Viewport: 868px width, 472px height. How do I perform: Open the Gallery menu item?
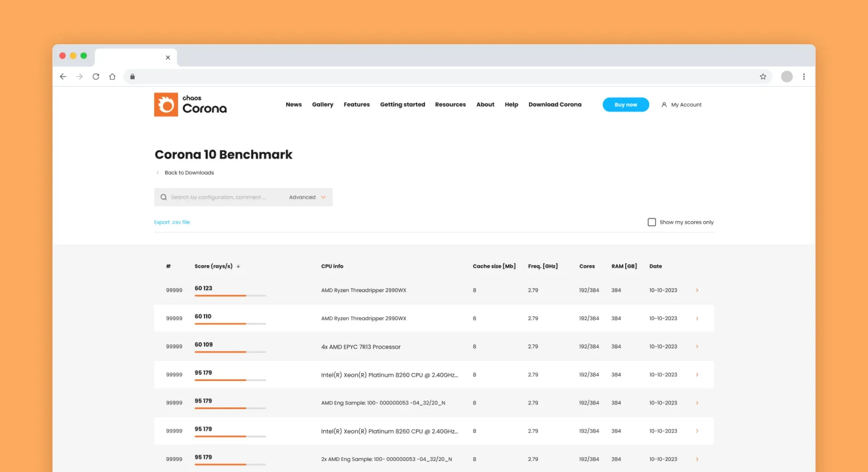323,104
